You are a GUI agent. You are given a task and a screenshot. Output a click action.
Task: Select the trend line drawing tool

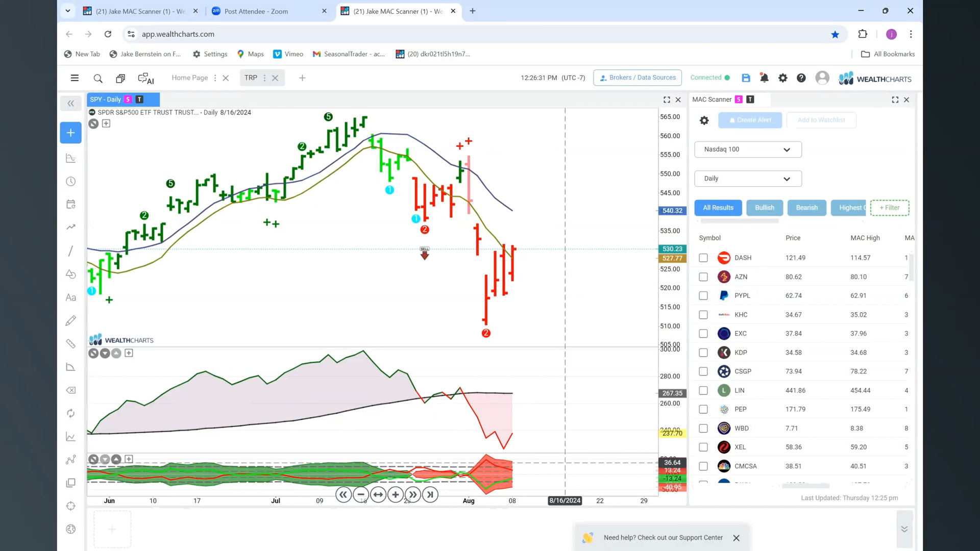point(71,251)
